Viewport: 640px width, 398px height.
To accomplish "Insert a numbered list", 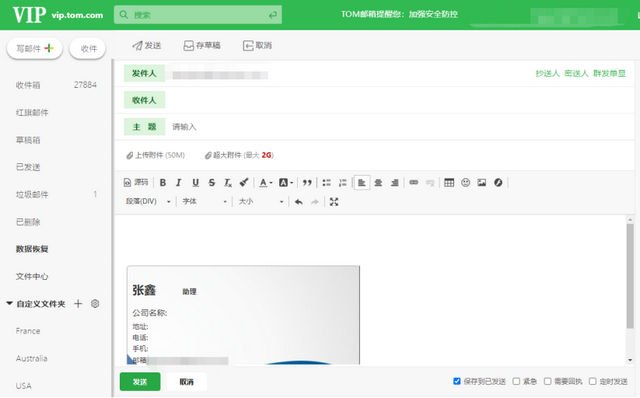I will tap(342, 182).
